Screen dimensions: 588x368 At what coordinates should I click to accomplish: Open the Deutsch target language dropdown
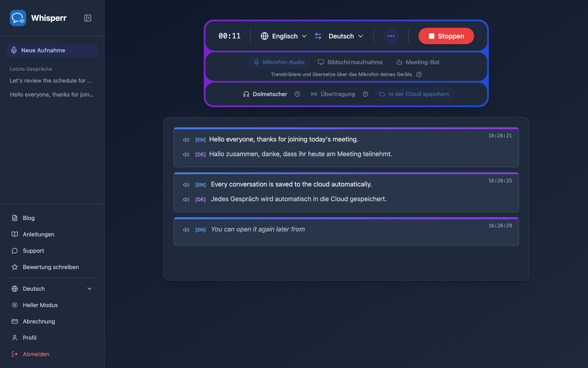coord(346,36)
